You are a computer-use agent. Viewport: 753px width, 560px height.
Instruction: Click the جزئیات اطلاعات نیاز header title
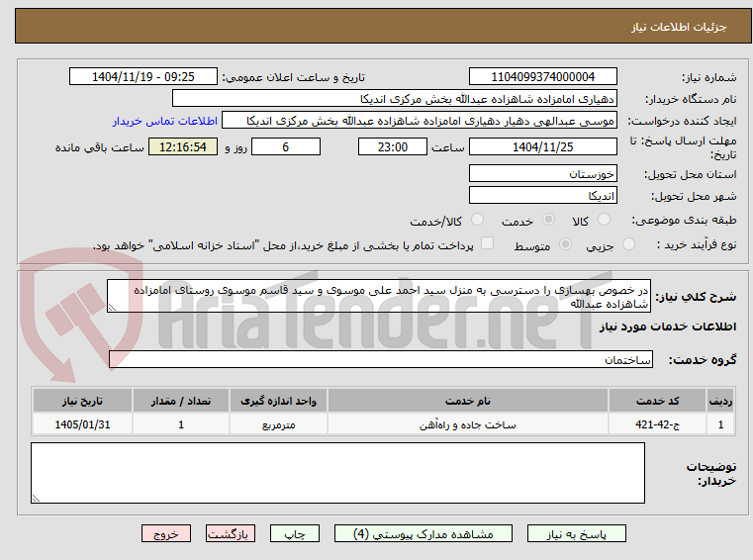679,27
